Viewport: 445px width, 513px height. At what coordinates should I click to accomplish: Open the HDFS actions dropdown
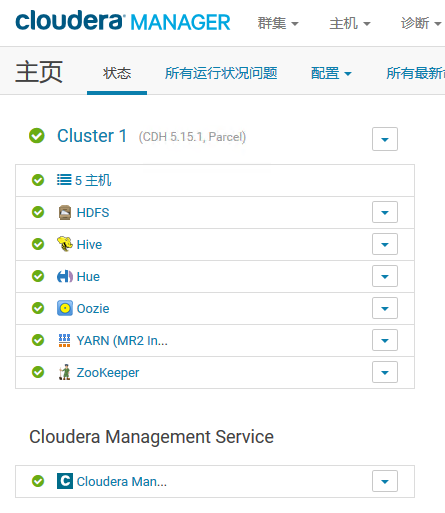pyautogui.click(x=385, y=212)
